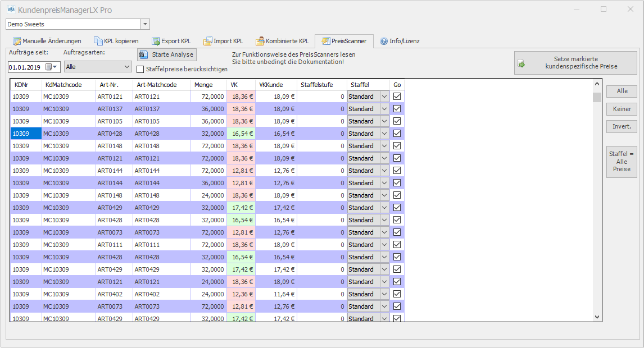The height and width of the screenshot is (348, 644).
Task: Open the Demo Sweets company dropdown
Action: [145, 24]
